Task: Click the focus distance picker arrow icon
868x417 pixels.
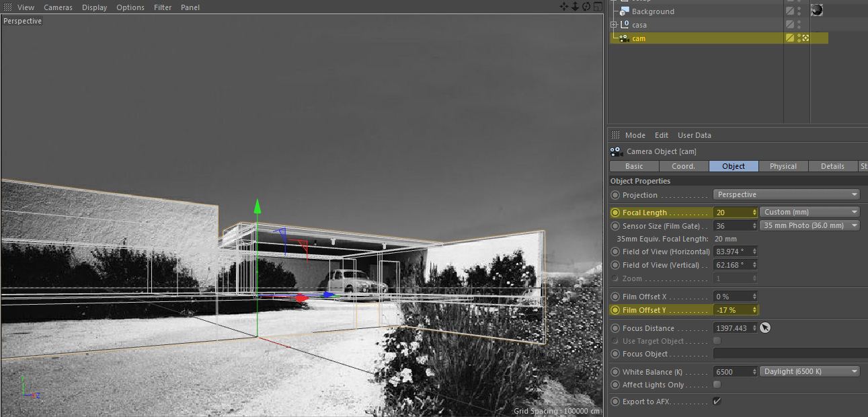Action: pyautogui.click(x=765, y=328)
